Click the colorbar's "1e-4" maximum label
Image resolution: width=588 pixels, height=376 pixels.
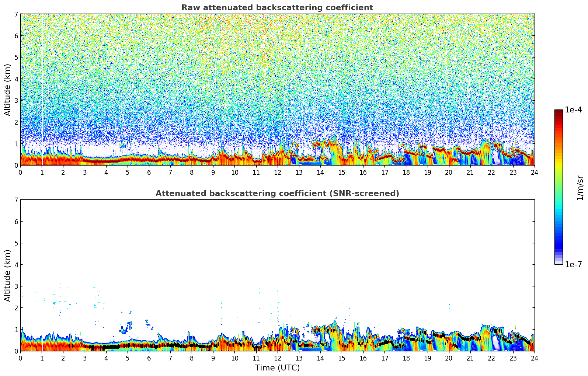(573, 110)
